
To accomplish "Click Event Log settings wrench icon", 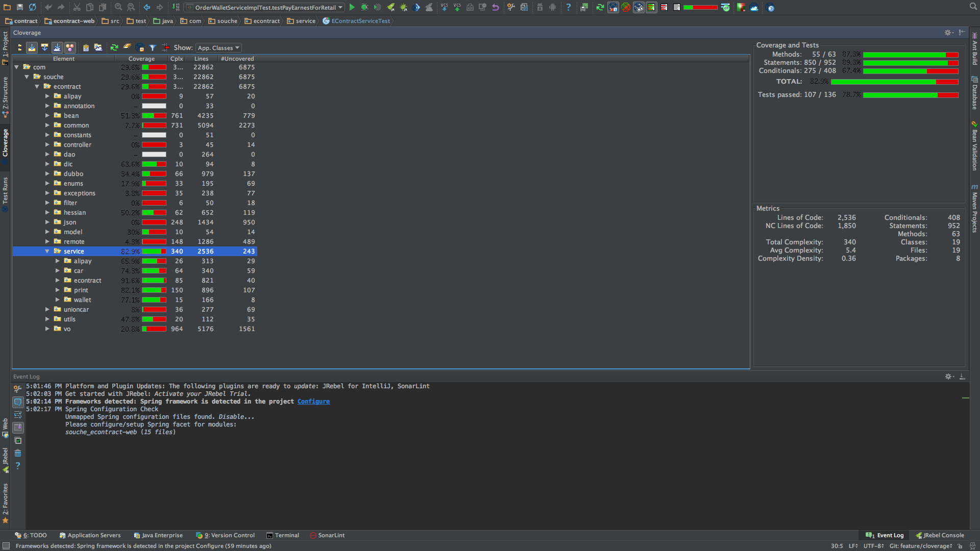I will click(18, 389).
